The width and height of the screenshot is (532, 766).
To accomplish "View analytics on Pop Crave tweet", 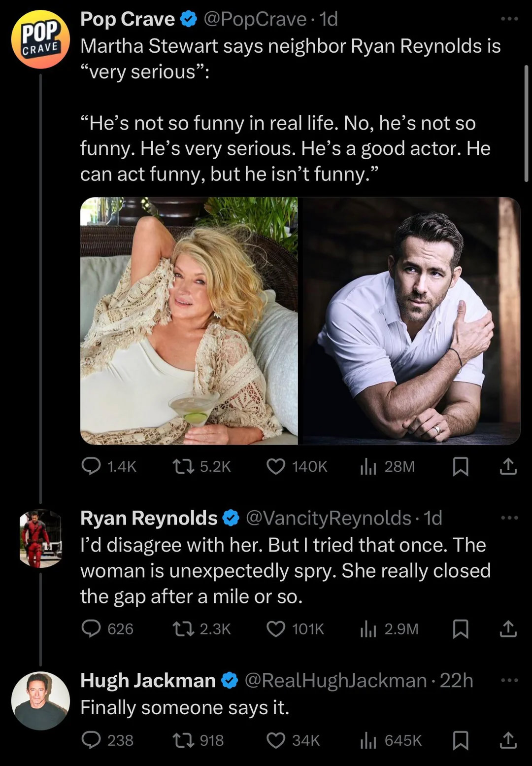I will coord(368,466).
